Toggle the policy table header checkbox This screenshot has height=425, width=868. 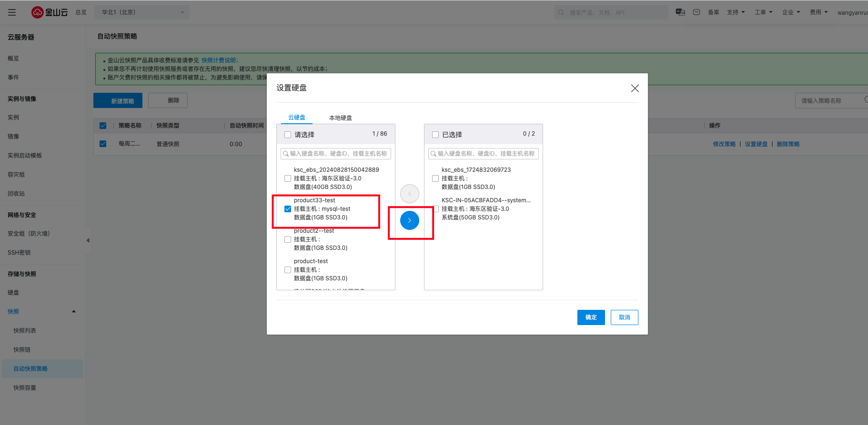(103, 126)
